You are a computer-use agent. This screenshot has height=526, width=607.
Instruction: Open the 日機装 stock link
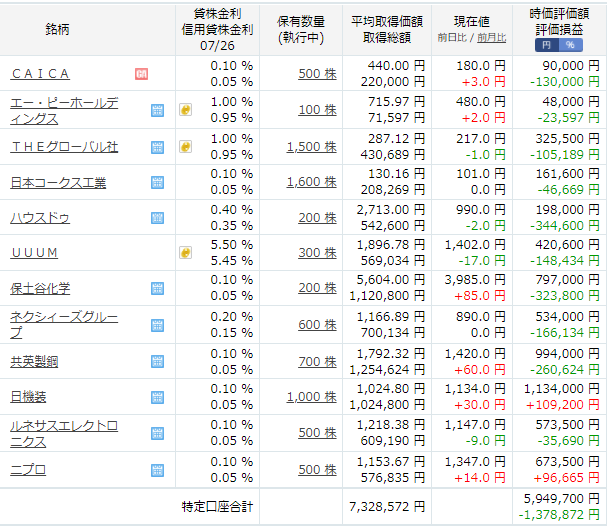(28, 397)
